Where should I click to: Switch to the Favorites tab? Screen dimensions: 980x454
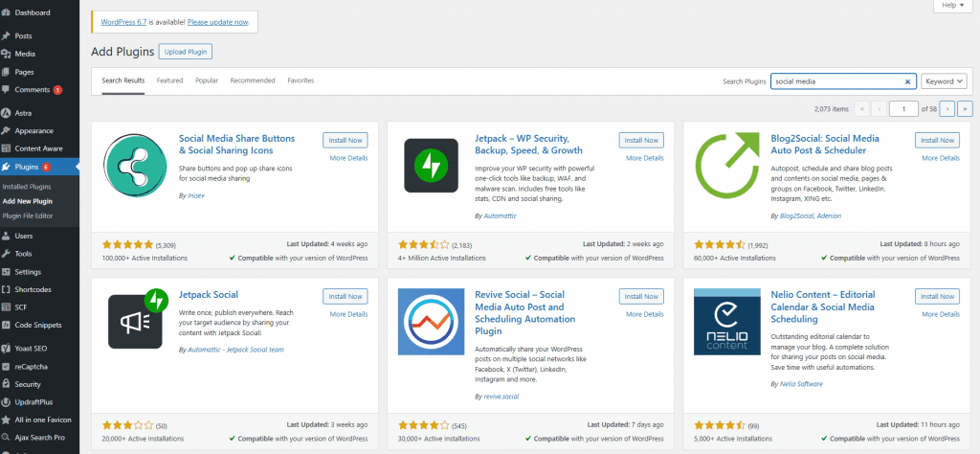(301, 80)
